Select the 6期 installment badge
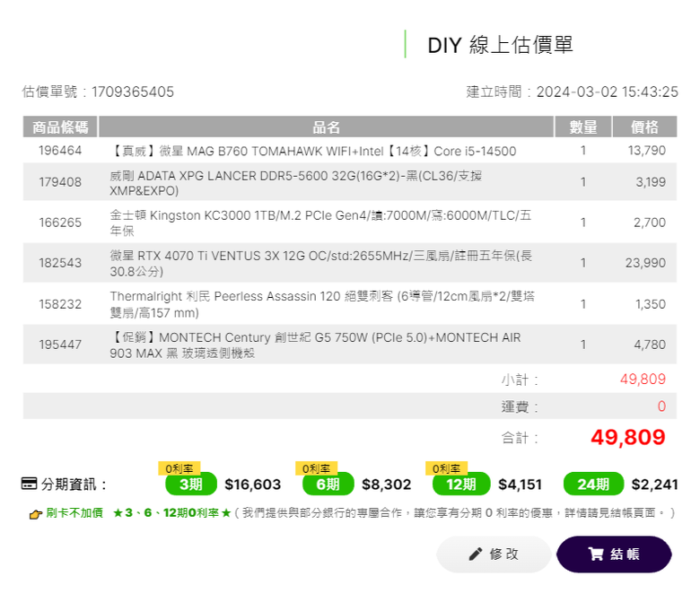 tap(328, 484)
